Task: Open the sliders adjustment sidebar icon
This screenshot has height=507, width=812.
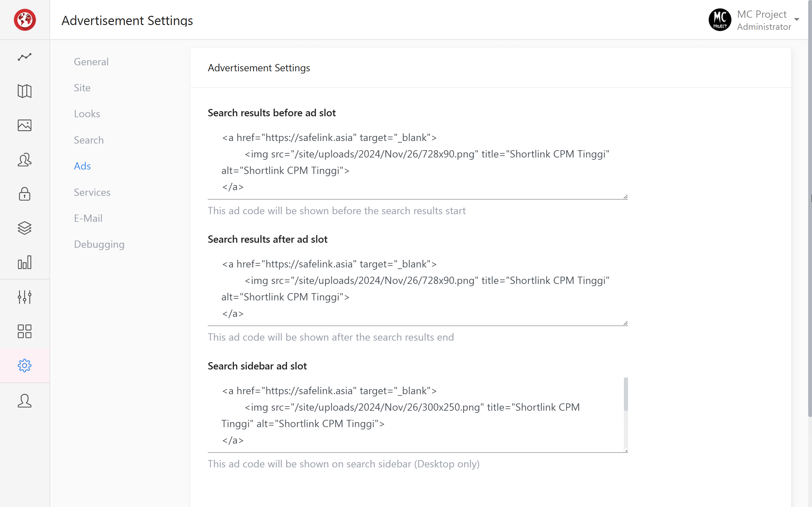Action: click(x=24, y=297)
